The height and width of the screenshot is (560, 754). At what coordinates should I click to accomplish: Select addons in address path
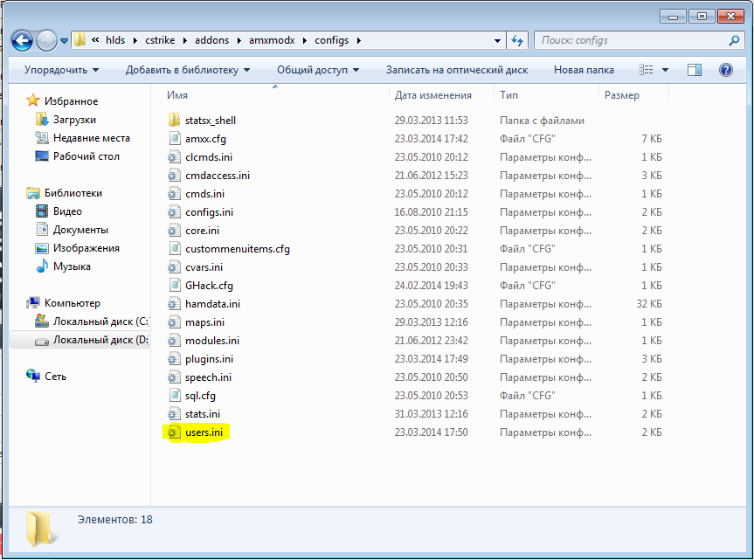[212, 40]
